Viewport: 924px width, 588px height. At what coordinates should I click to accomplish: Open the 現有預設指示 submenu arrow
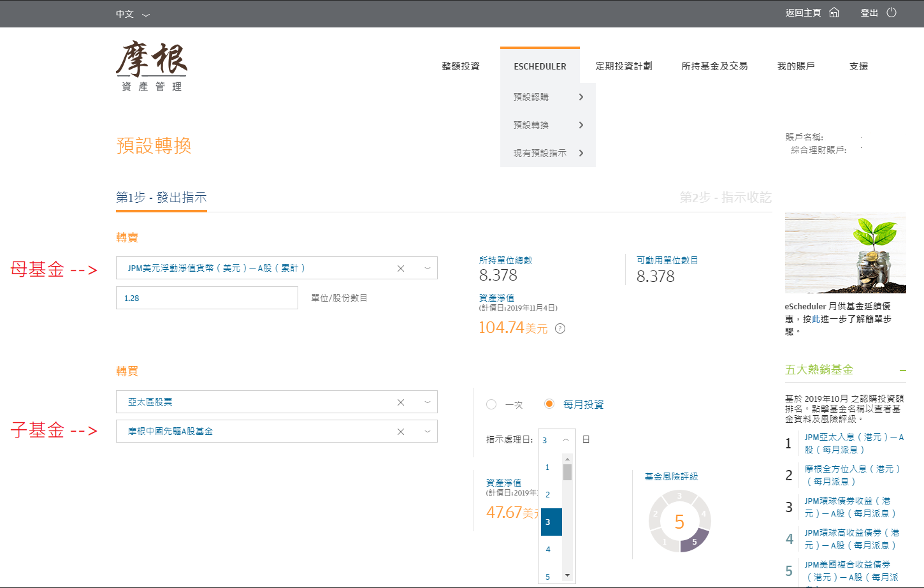pos(581,153)
